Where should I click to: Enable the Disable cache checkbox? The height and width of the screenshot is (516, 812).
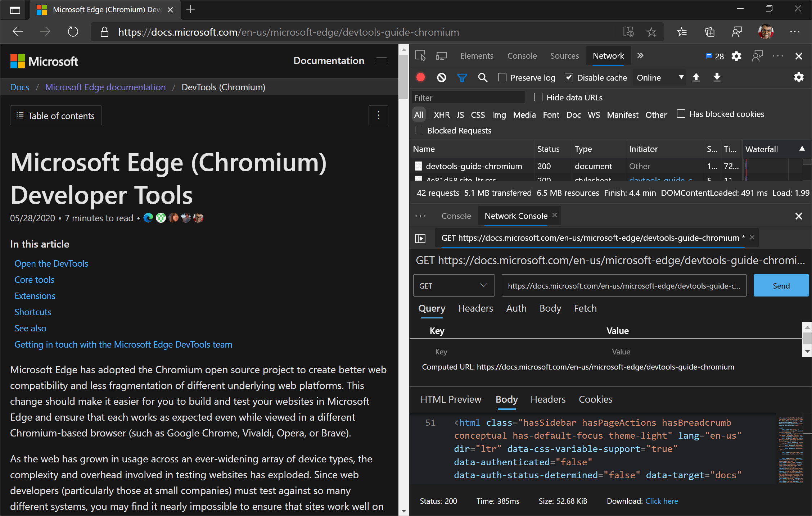coord(567,77)
